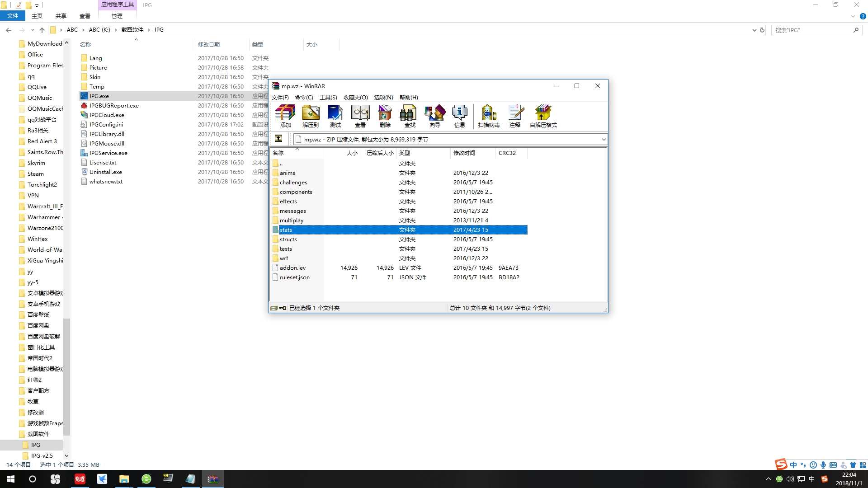Image resolution: width=868 pixels, height=488 pixels.
Task: Click the Add (添加) toolbar icon
Action: pos(285,116)
